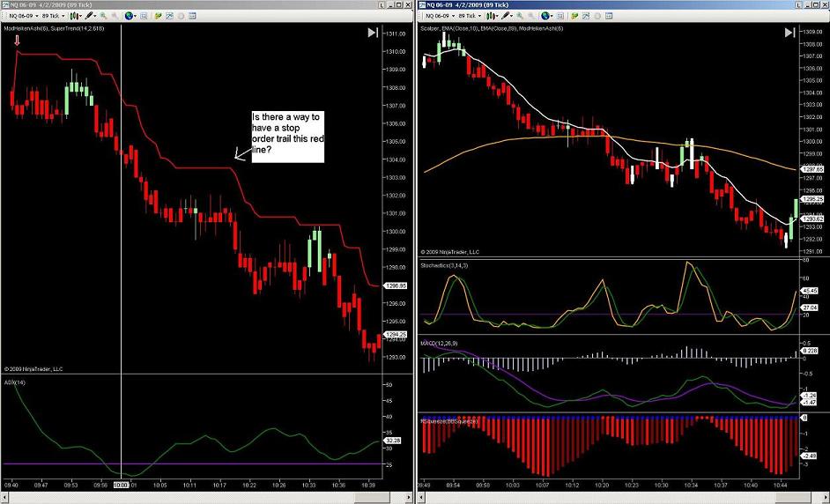
Task: Open the data box icon in the left chart toolbar
Action: pyautogui.click(x=144, y=16)
